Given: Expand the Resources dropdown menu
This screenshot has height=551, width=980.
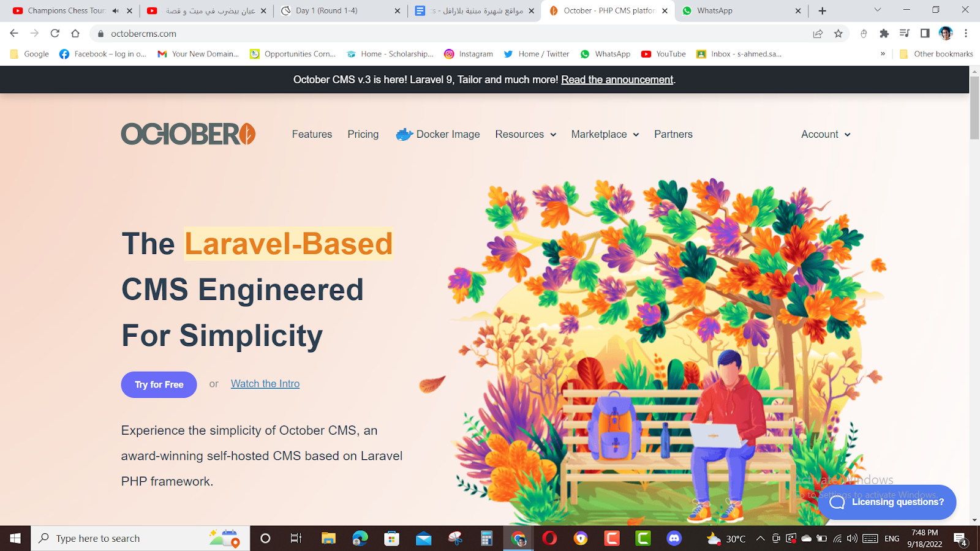Looking at the screenshot, I should point(526,134).
